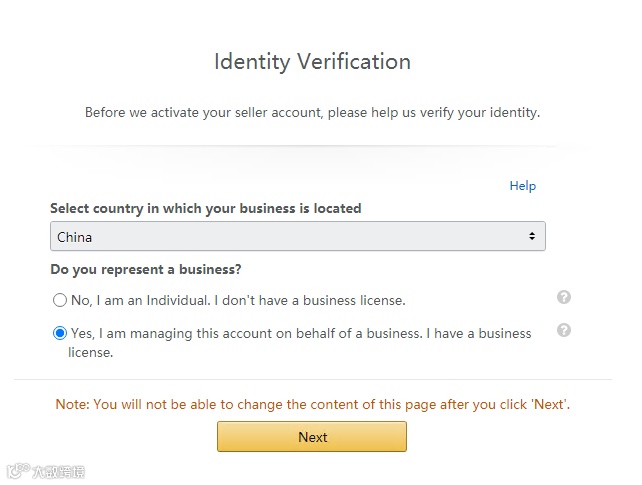Click the 'Before we activate your seller account' text
Viewport: 642px width, 485px height.
[x=312, y=113]
